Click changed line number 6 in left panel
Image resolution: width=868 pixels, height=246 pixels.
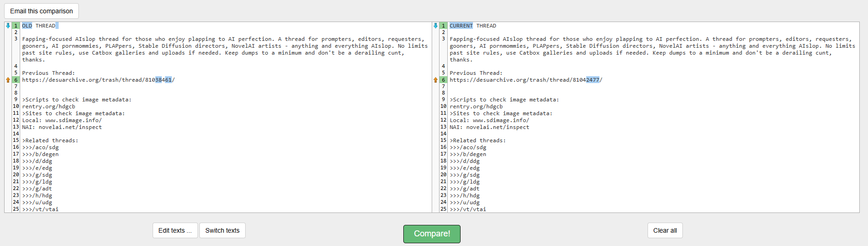click(x=16, y=80)
